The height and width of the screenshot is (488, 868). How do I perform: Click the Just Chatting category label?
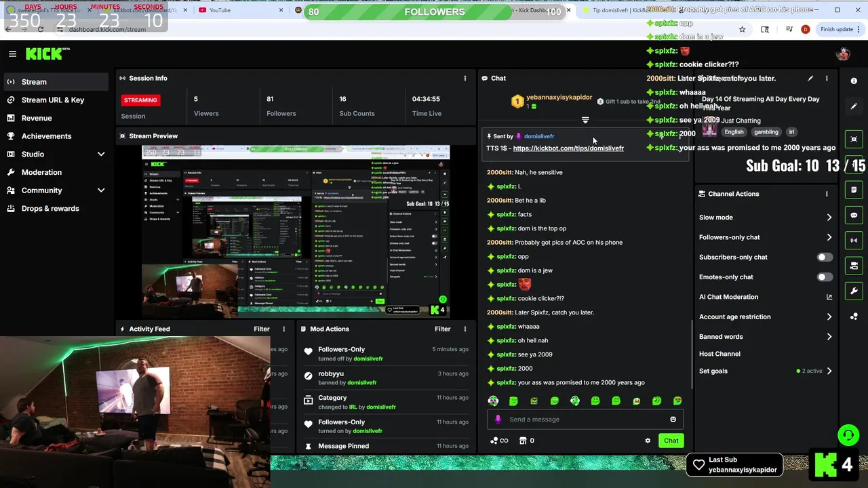741,121
